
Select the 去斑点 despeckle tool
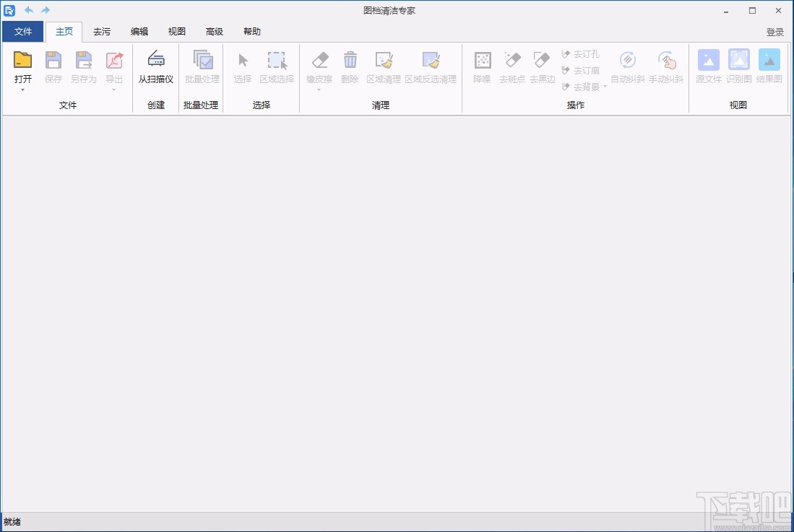pyautogui.click(x=512, y=69)
